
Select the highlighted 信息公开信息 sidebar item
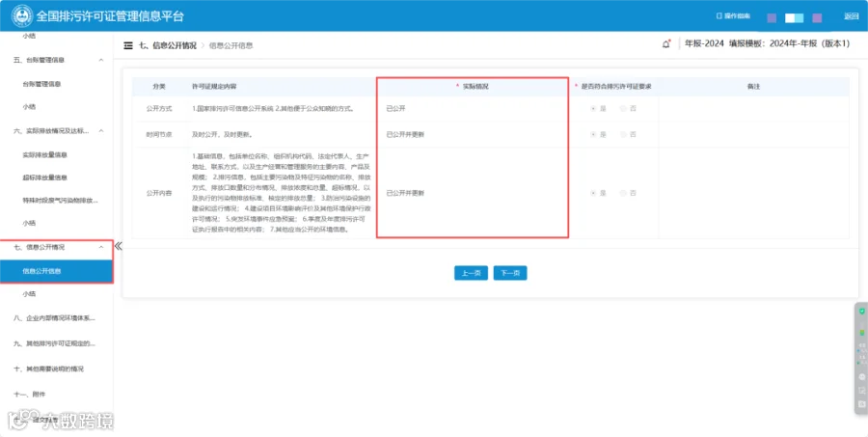coord(56,271)
